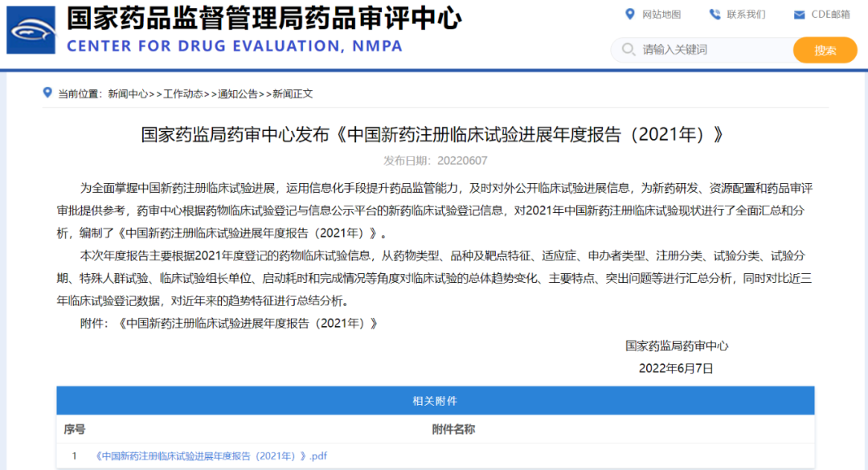Click the magnifier icon in search box

point(627,50)
